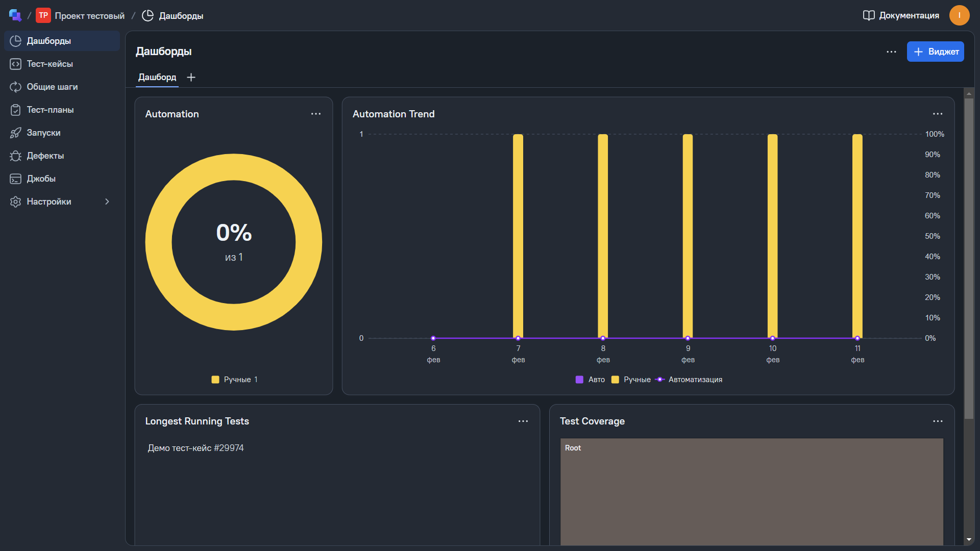Image resolution: width=980 pixels, height=551 pixels.
Task: Select the Дашборд tab
Action: tap(157, 77)
